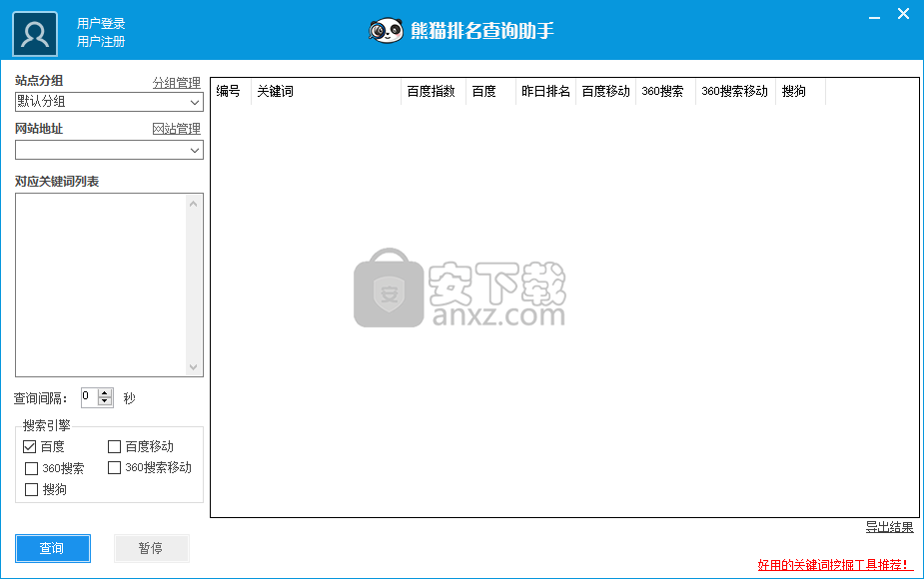
Task: Open 用户注册 link
Action: tap(101, 42)
